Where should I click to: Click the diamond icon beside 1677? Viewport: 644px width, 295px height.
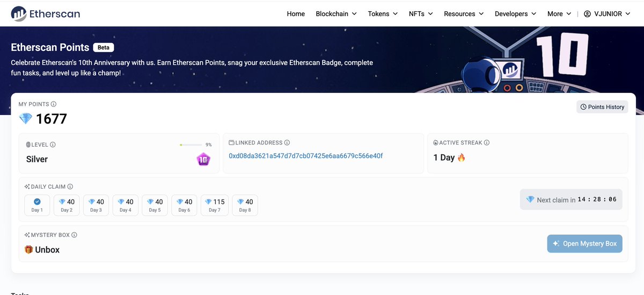[x=25, y=119]
